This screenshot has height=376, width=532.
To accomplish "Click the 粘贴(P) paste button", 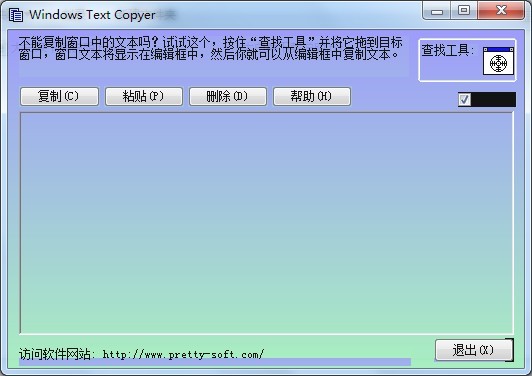I will 144,96.
